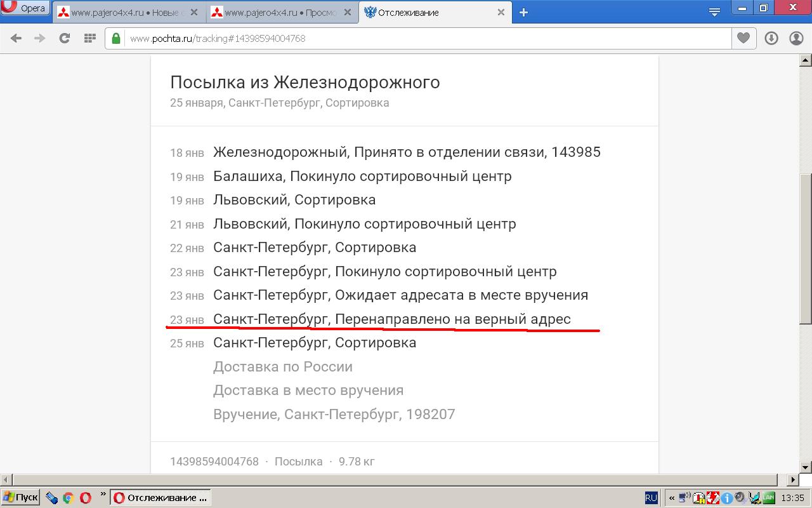Screen dimensions: 812x508
Task: Switch to second pajero4x4.ru Просмотр tab
Action: pos(279,13)
